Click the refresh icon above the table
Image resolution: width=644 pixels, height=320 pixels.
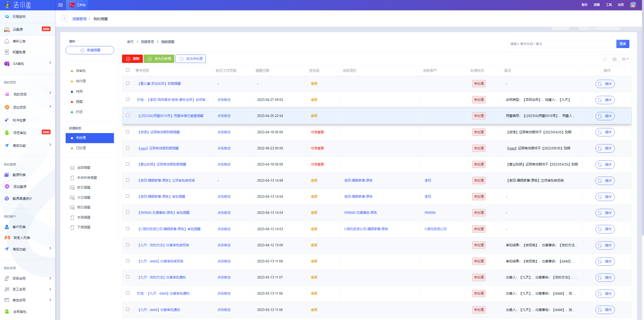605,59
